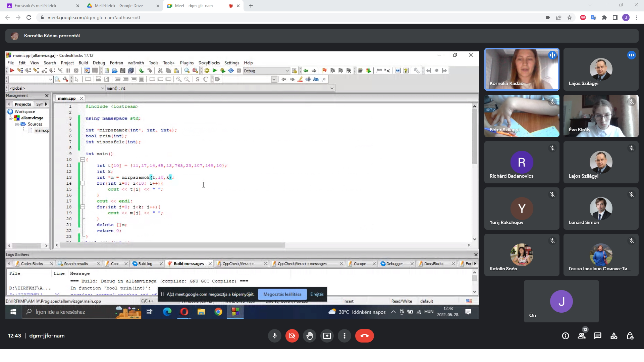Toggle the microphone in Meet controls
Viewport: 644px width, 362px height.
coord(274,336)
